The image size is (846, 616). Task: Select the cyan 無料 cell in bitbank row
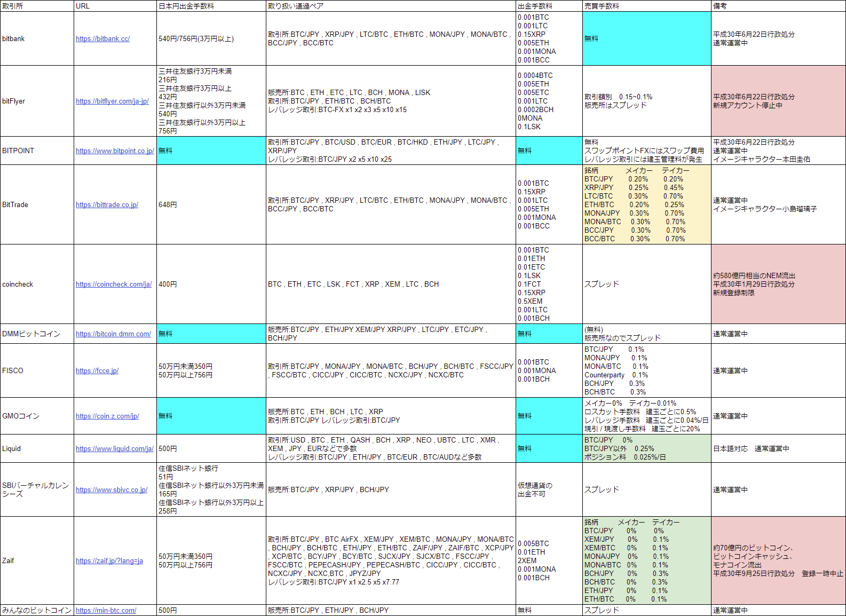pos(646,39)
